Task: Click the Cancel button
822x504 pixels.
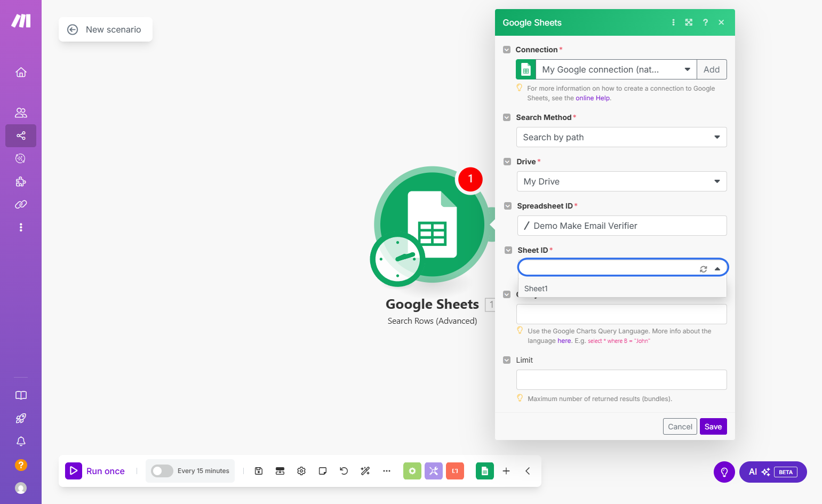Action: [680, 427]
